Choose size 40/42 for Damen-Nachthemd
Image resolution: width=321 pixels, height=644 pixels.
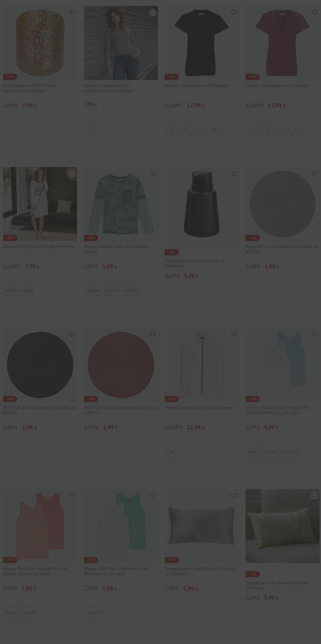[x=11, y=291]
